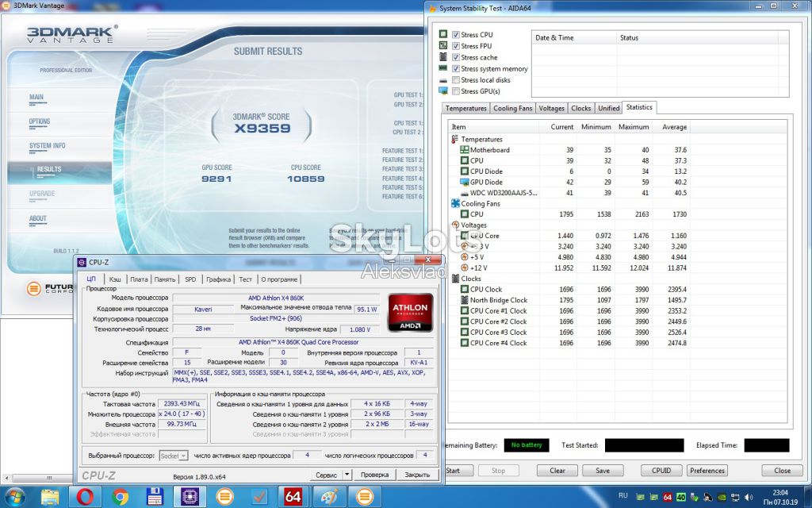Viewport: 812px width, 508px height.
Task: Click the Сервис button in CPU-Z
Action: 326,475
